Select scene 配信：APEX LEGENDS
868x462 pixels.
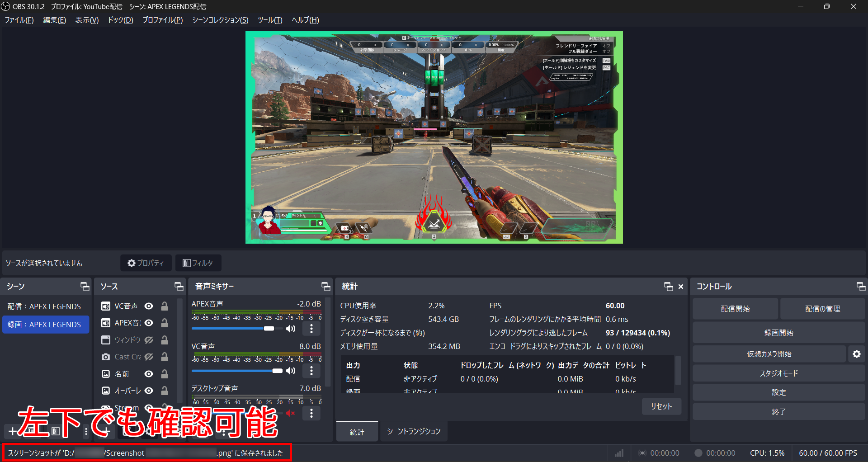tap(46, 306)
